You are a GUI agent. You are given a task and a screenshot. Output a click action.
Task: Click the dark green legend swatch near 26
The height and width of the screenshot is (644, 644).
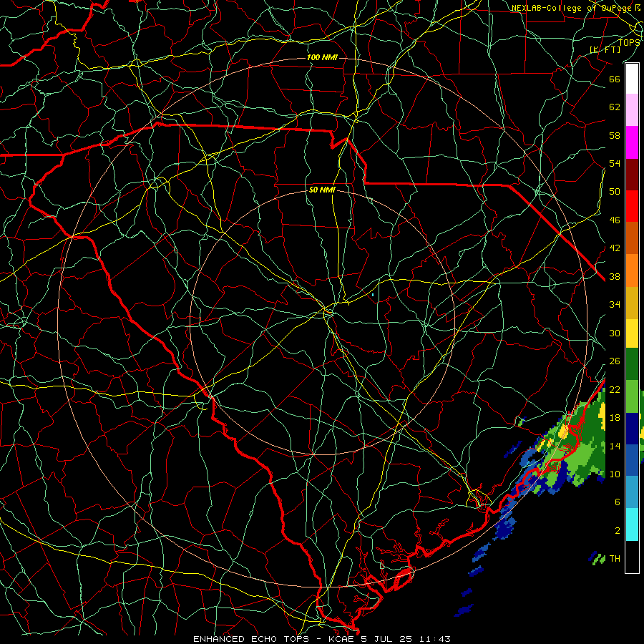click(632, 364)
